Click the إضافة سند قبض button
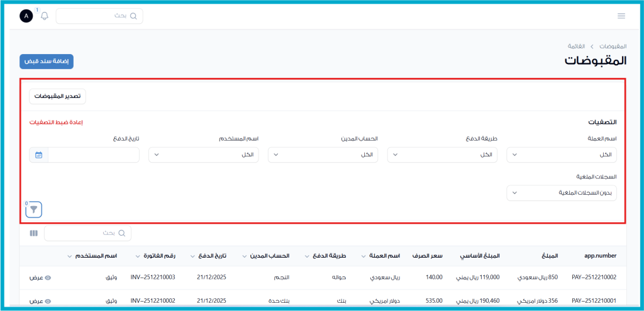Viewport: 644px width, 311px height. pos(47,62)
